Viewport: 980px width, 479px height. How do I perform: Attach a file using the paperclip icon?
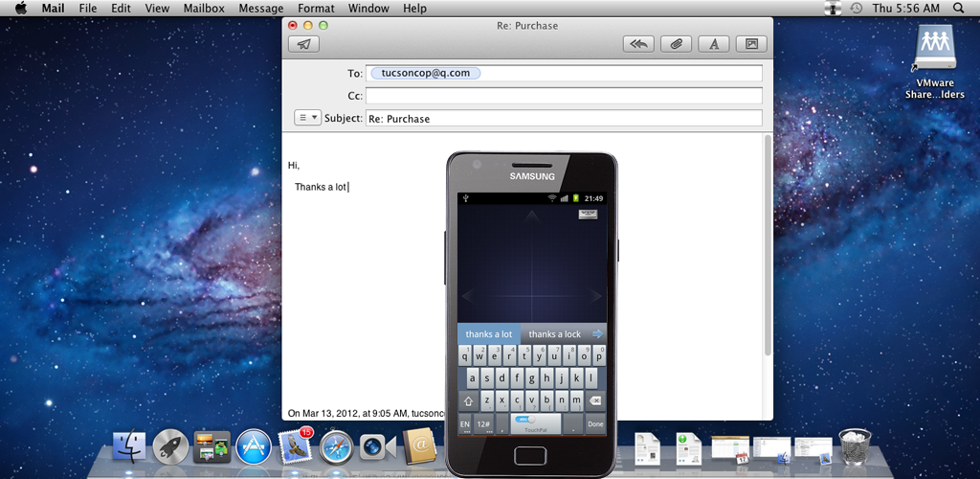click(x=677, y=44)
